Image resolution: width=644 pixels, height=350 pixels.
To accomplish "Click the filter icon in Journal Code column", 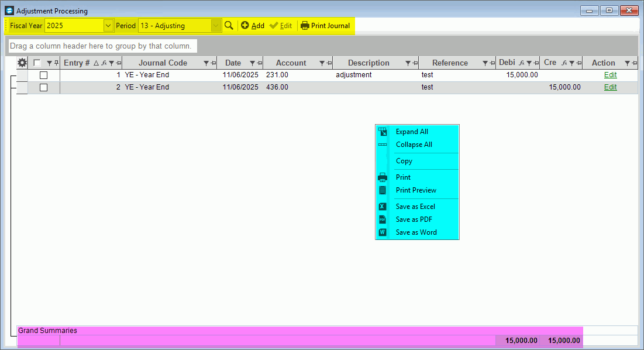I will (206, 63).
